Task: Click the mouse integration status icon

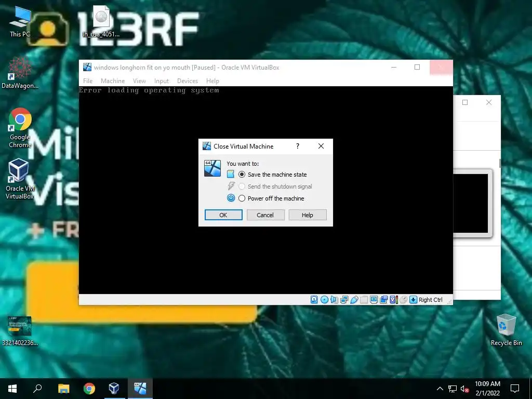Action: (403, 300)
